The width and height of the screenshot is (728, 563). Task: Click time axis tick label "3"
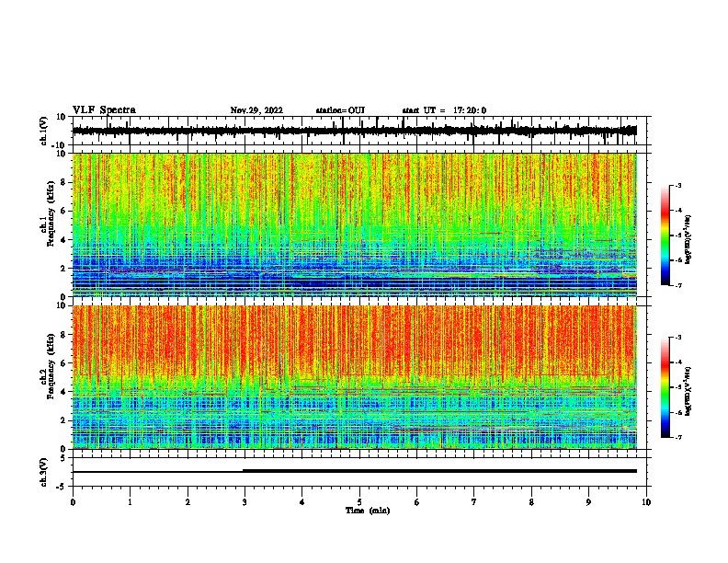(245, 502)
